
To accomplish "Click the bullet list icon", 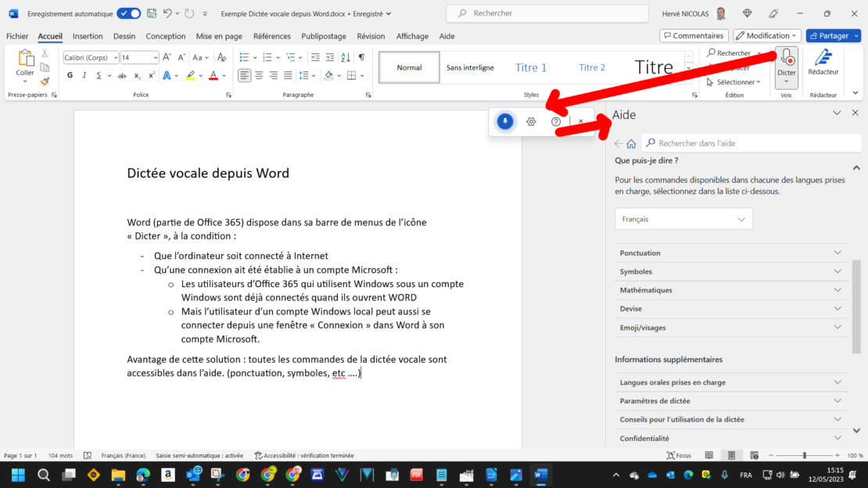I will pos(244,58).
